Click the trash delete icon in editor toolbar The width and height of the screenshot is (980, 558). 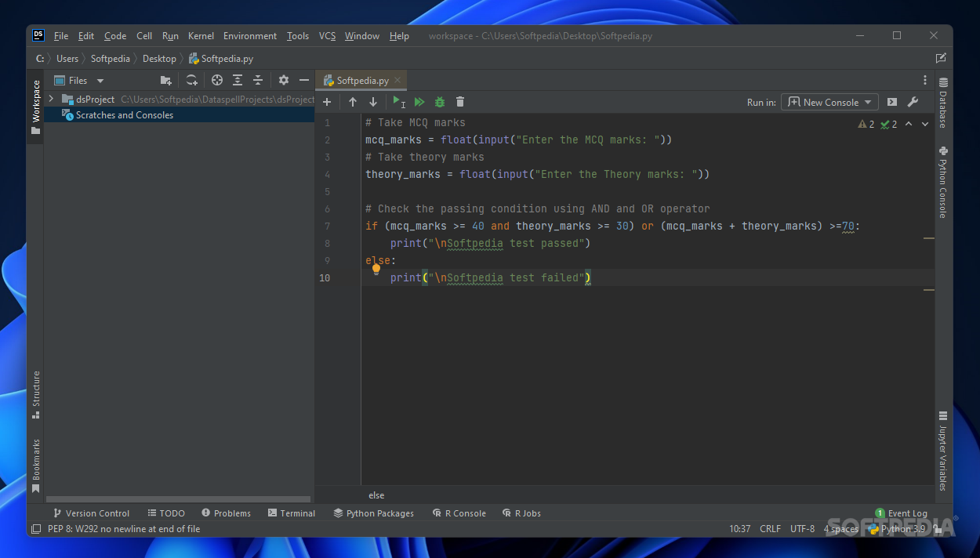coord(460,102)
